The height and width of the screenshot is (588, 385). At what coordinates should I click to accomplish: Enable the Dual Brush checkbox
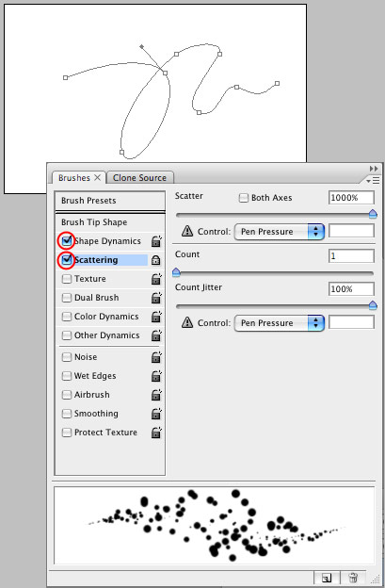(x=67, y=298)
